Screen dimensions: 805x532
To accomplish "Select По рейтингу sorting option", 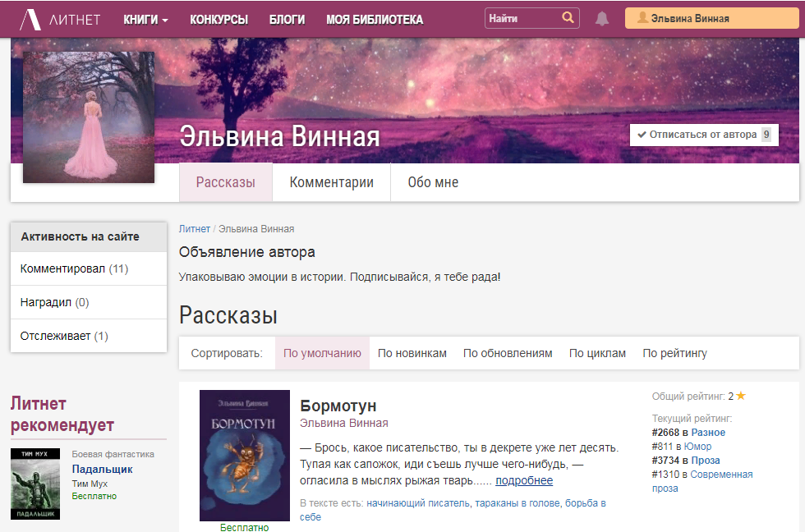I will (x=674, y=353).
